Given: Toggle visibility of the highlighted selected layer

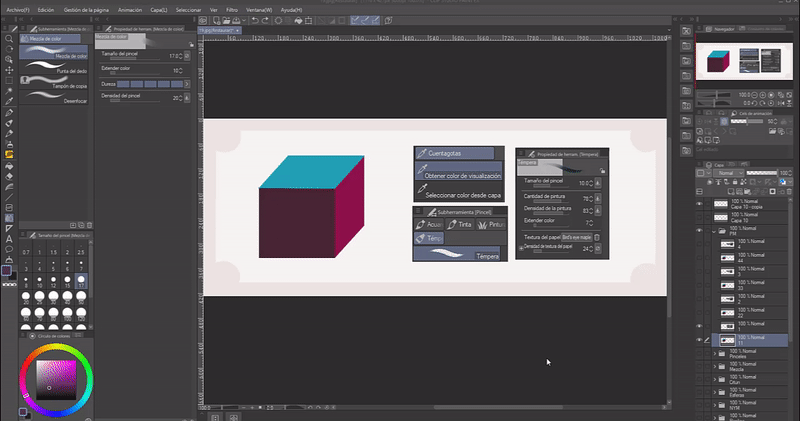Looking at the screenshot, I should tap(699, 340).
